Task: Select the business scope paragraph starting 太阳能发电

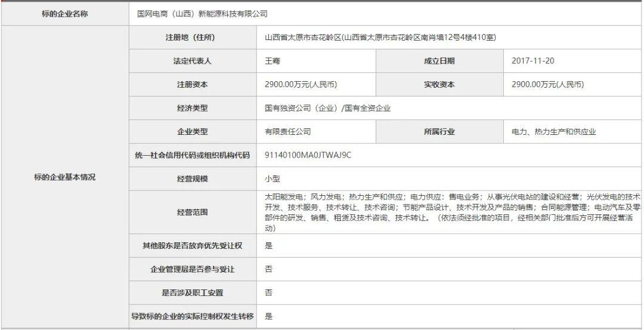Action: [x=453, y=212]
